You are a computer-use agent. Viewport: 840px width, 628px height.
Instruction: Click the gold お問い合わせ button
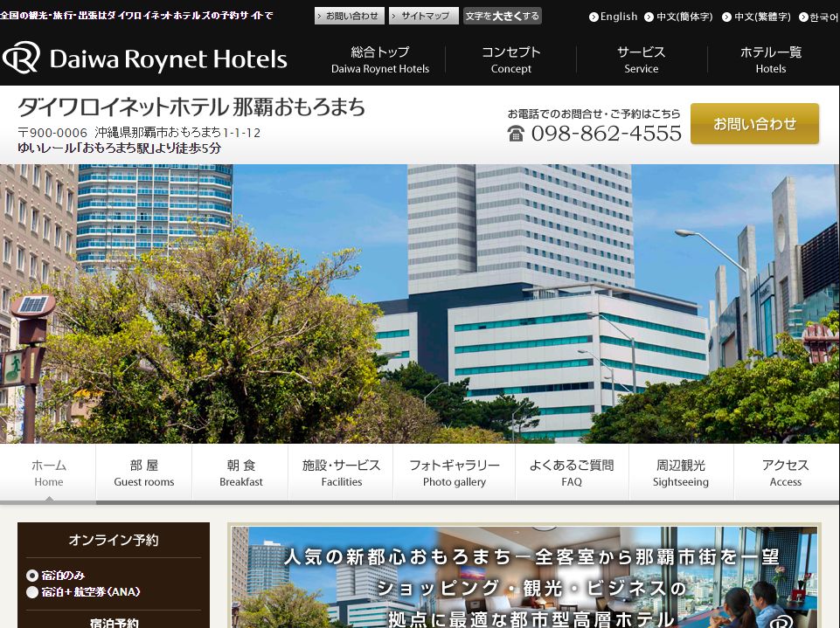(754, 124)
